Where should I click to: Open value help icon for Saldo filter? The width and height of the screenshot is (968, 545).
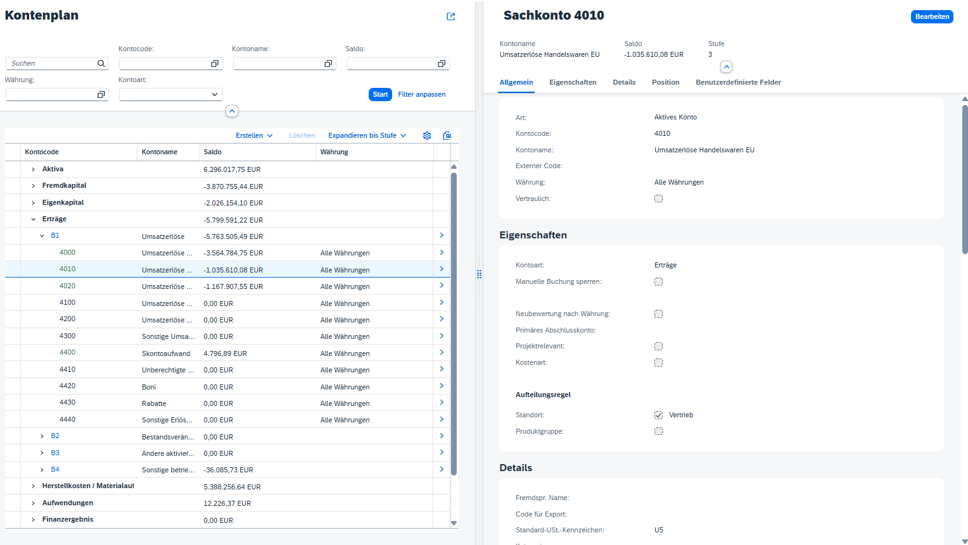click(441, 64)
